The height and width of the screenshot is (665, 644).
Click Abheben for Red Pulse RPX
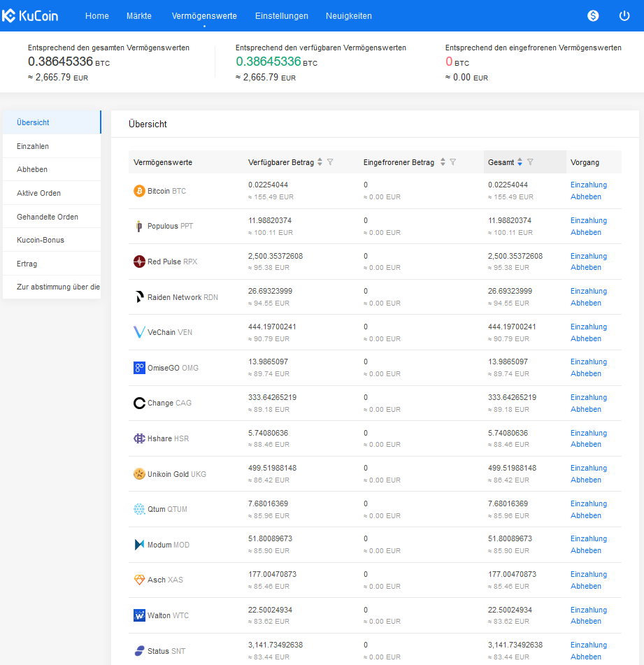click(x=585, y=268)
